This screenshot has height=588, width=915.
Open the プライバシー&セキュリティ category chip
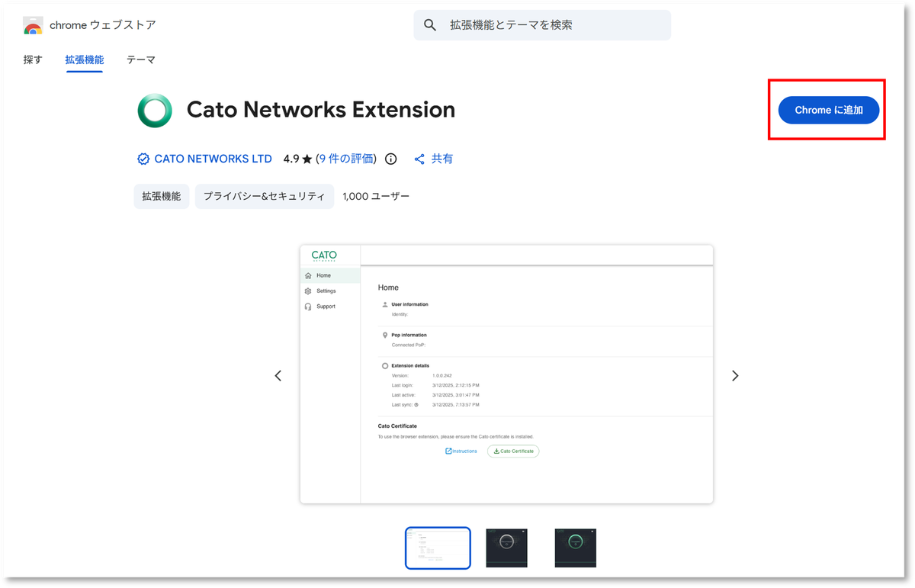(x=264, y=196)
